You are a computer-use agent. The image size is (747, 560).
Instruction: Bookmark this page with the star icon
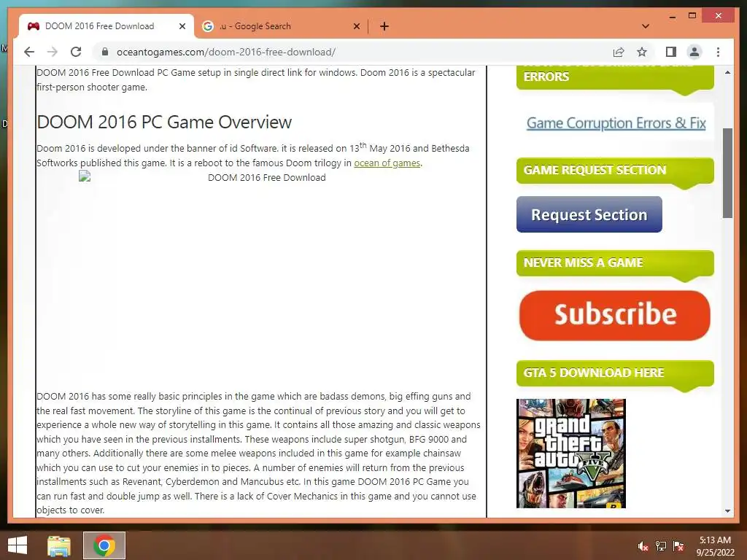(642, 52)
